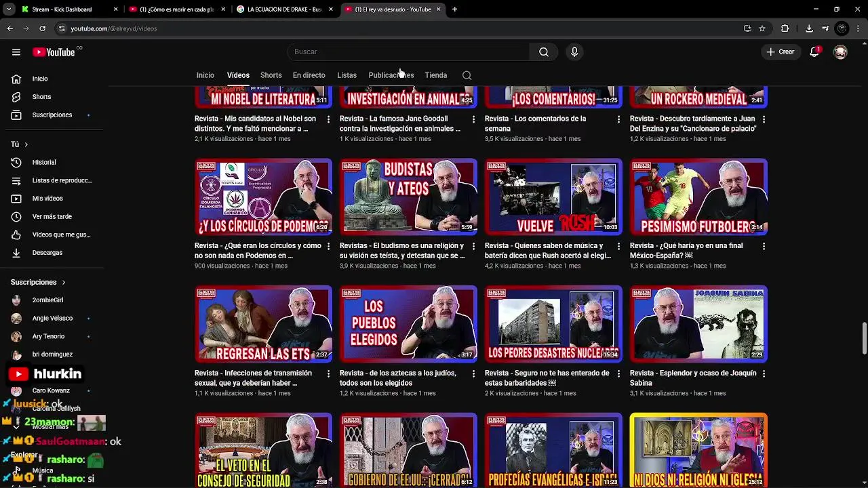Open options for Infecciones de transmisión sexual video
The image size is (868, 488).
click(328, 374)
